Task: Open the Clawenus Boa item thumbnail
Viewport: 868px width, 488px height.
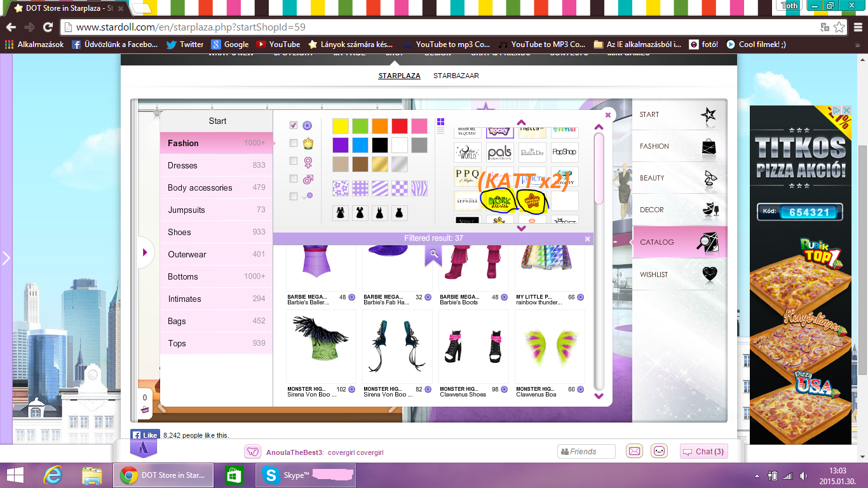Action: [x=550, y=346]
